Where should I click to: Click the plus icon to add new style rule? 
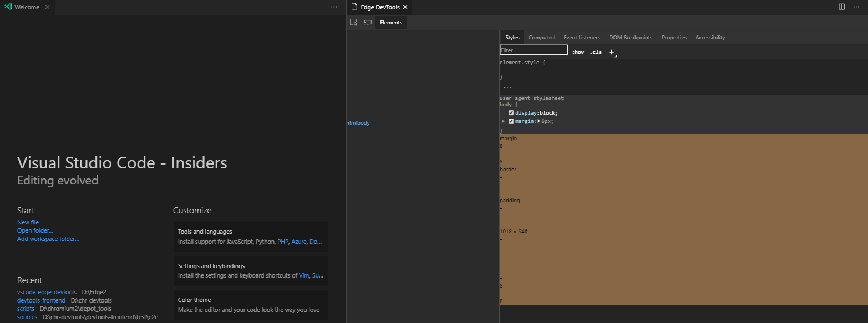coord(612,52)
